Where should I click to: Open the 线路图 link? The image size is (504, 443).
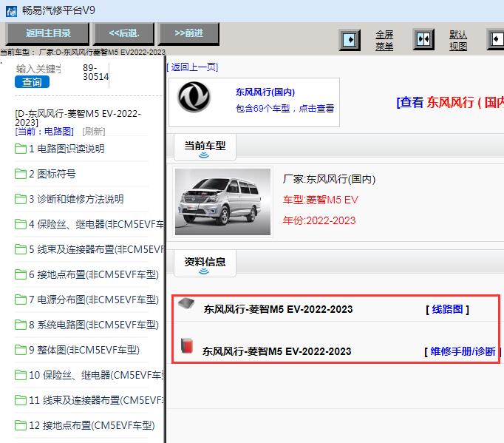coord(447,309)
